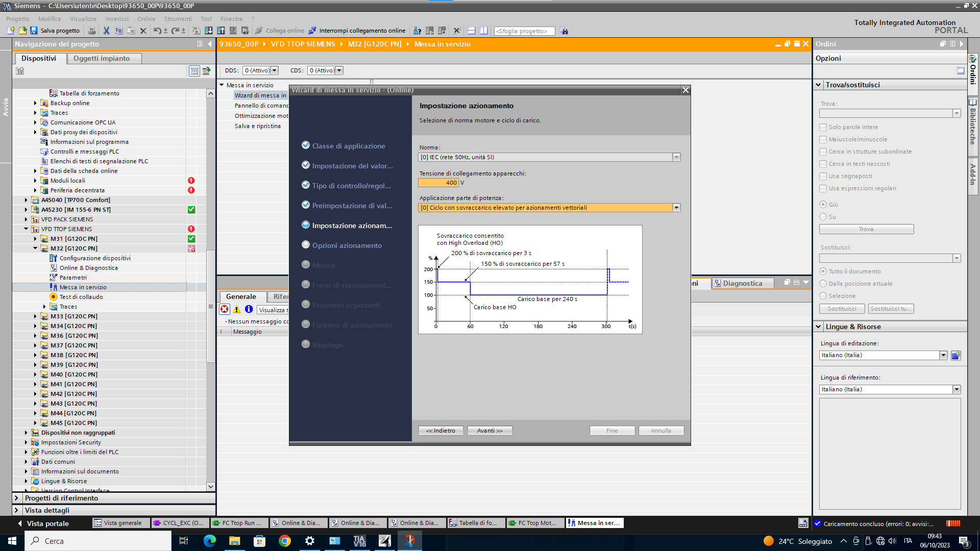Image resolution: width=980 pixels, height=551 pixels.
Task: Enable Usa espressioni regolari checkbox
Action: tap(823, 188)
